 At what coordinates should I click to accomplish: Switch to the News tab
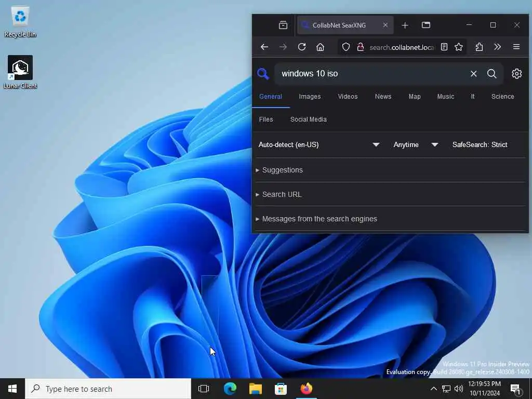pos(383,97)
